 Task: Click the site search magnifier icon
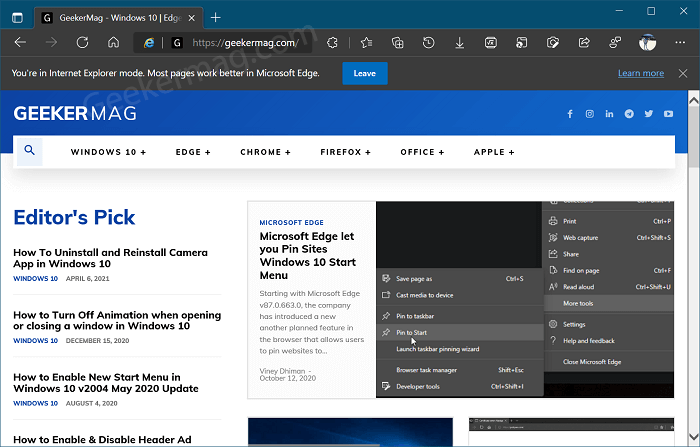(x=29, y=150)
